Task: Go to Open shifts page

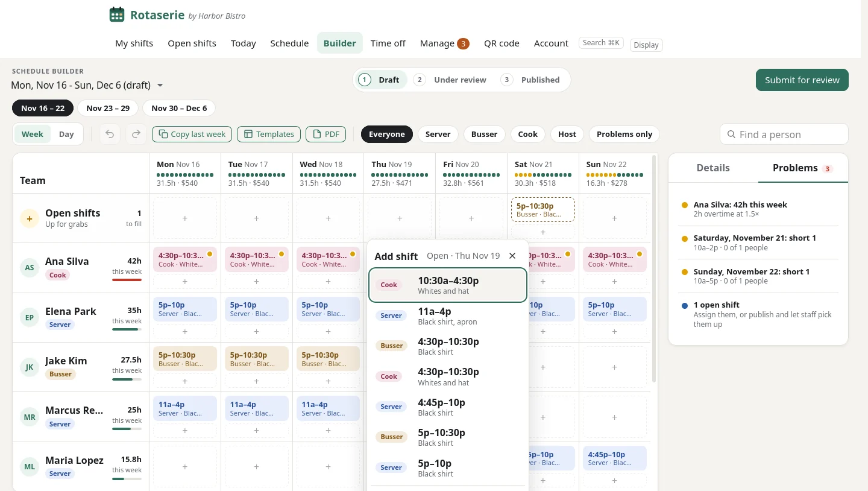Action: tap(192, 43)
